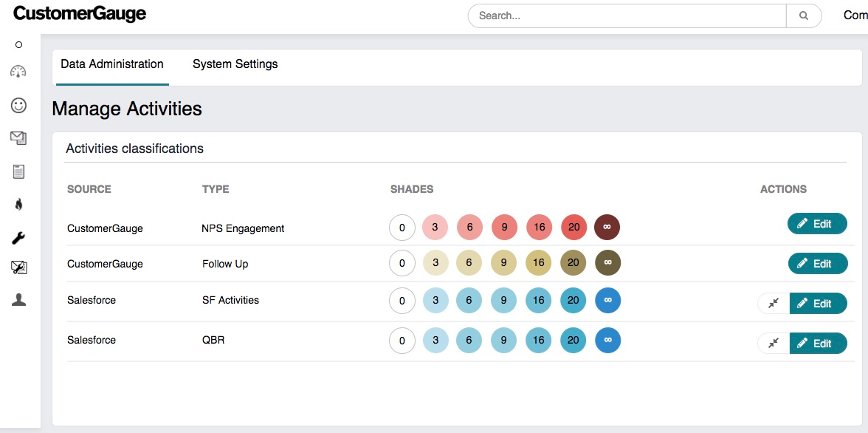Edit the Follow Up activity

(817, 263)
